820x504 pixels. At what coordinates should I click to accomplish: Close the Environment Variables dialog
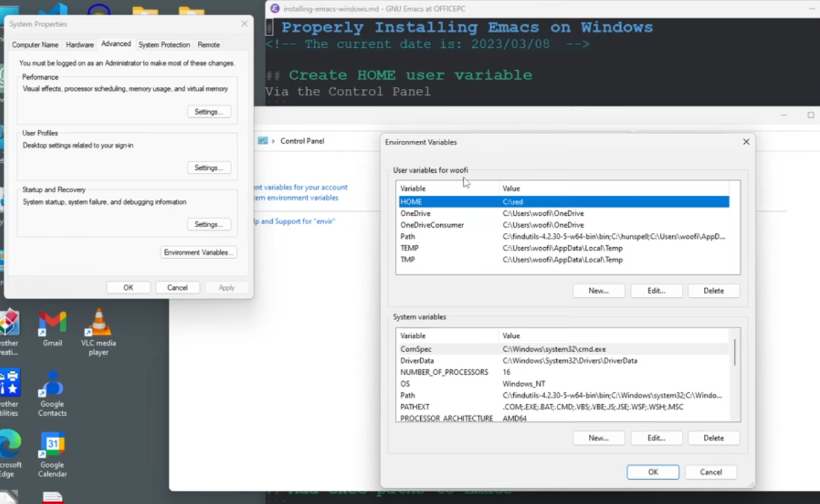[x=746, y=142]
